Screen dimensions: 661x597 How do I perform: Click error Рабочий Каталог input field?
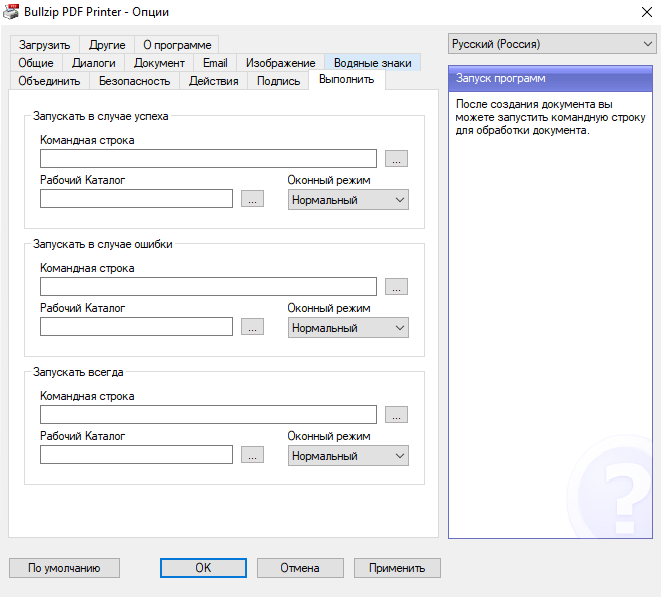[136, 327]
